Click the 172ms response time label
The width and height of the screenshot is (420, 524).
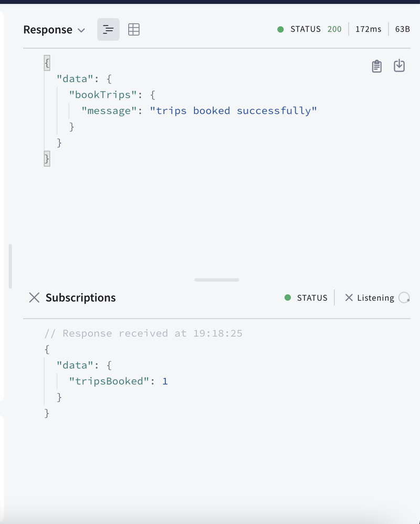coord(369,29)
